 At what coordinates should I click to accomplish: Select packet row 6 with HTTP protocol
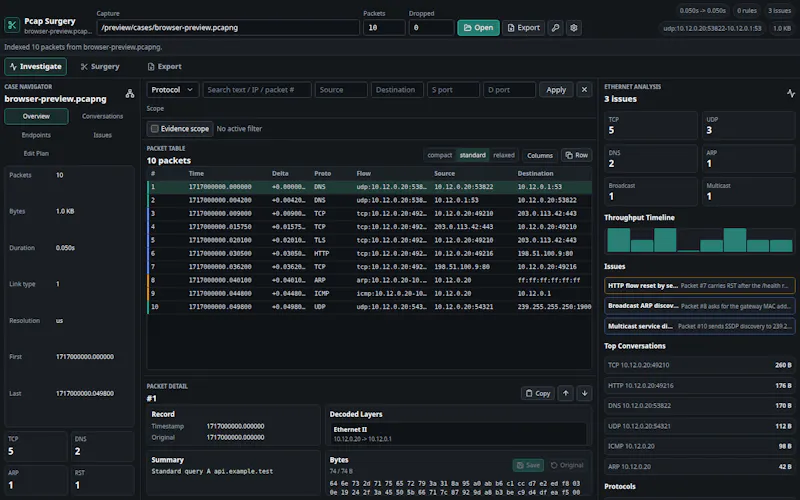369,253
